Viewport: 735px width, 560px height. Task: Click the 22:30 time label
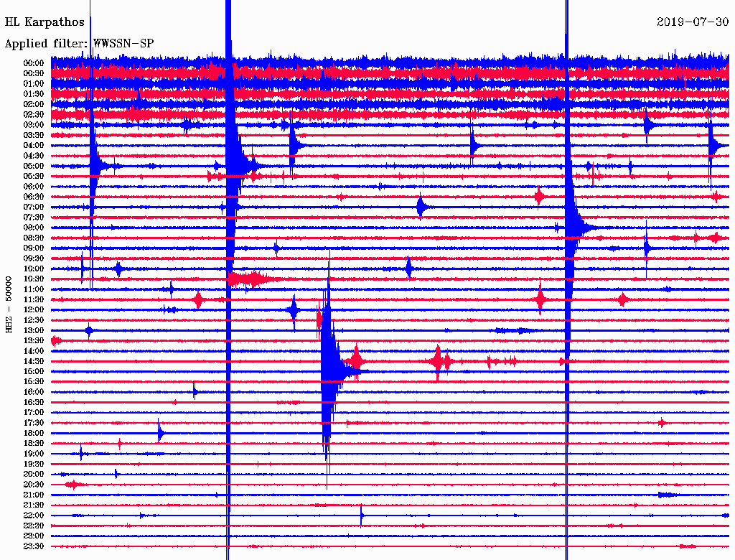click(x=34, y=526)
